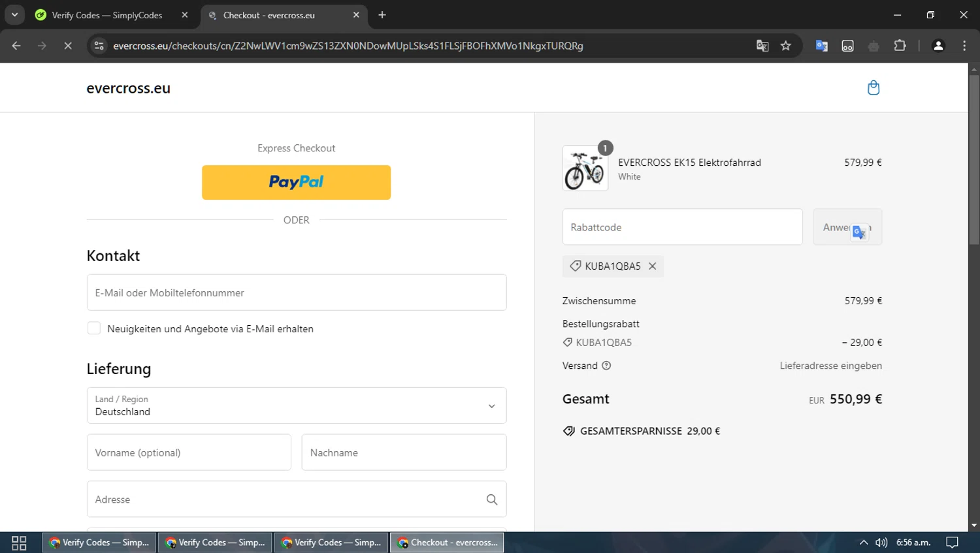Remove the KUBA1QBA5 discount code
The width and height of the screenshot is (980, 553).
[x=652, y=266]
